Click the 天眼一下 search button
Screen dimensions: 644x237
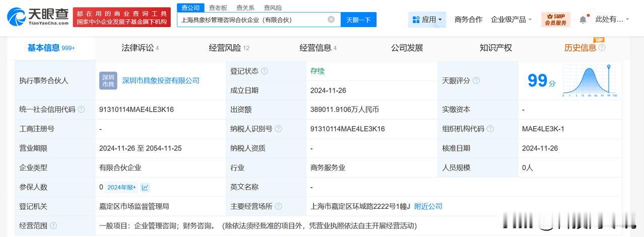(x=358, y=20)
